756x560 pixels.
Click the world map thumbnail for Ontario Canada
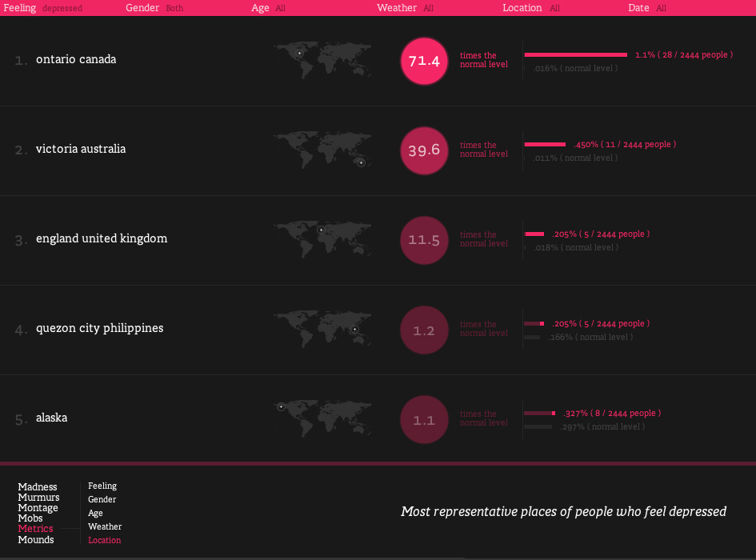[322, 60]
